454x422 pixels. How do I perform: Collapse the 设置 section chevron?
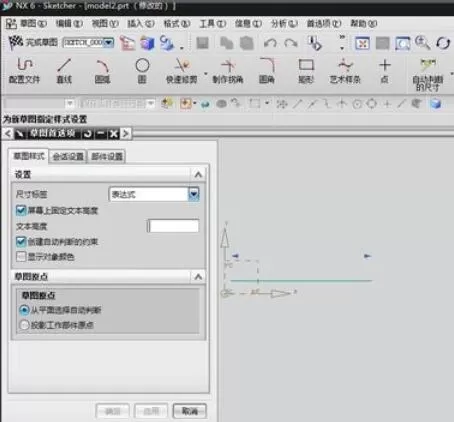coord(198,175)
